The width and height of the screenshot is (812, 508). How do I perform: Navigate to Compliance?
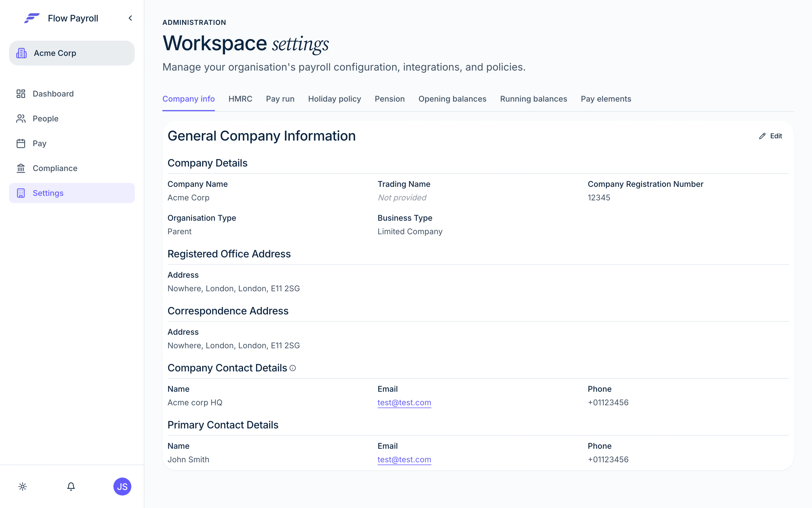coord(72,168)
